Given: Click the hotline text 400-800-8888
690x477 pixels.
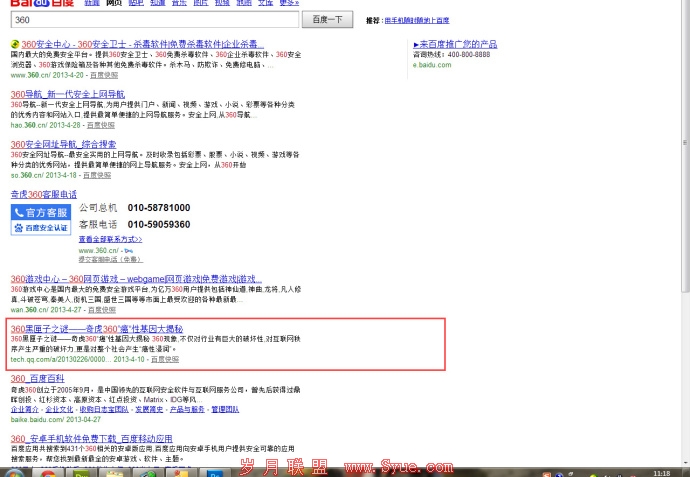Looking at the screenshot, I should [x=469, y=55].
